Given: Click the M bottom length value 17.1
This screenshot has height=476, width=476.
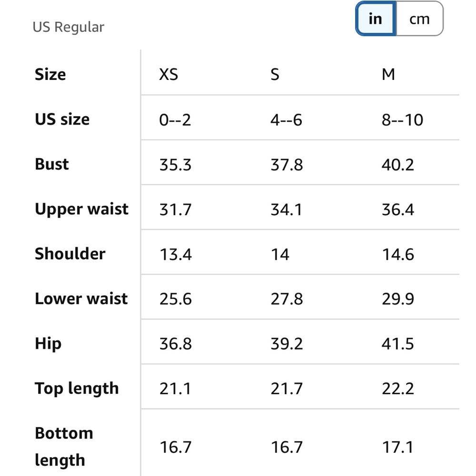Looking at the screenshot, I should click(x=398, y=447).
